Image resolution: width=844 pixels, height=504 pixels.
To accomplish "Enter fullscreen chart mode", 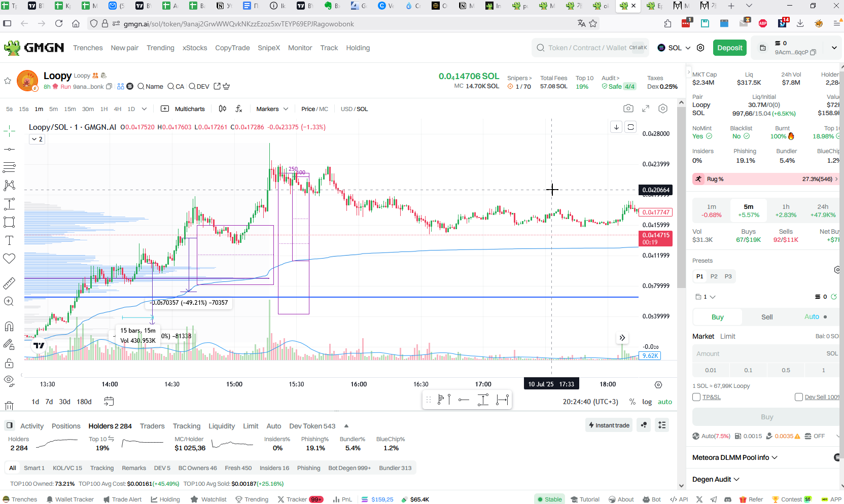I will coord(646,109).
